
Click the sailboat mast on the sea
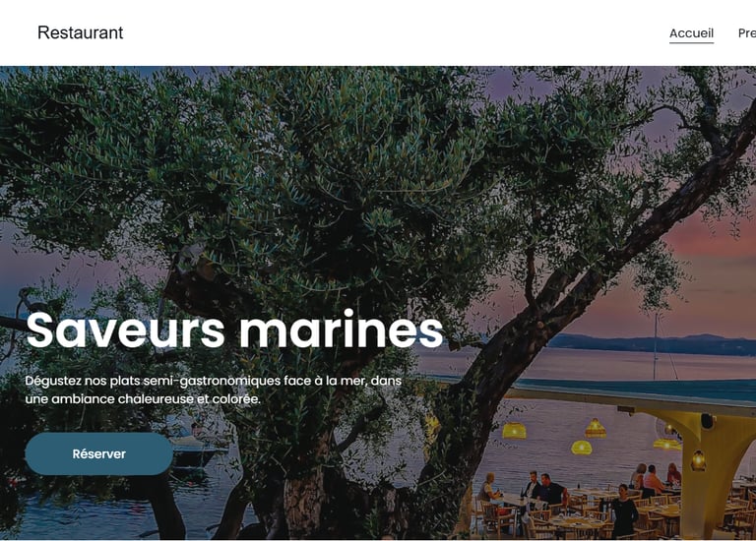click(655, 347)
